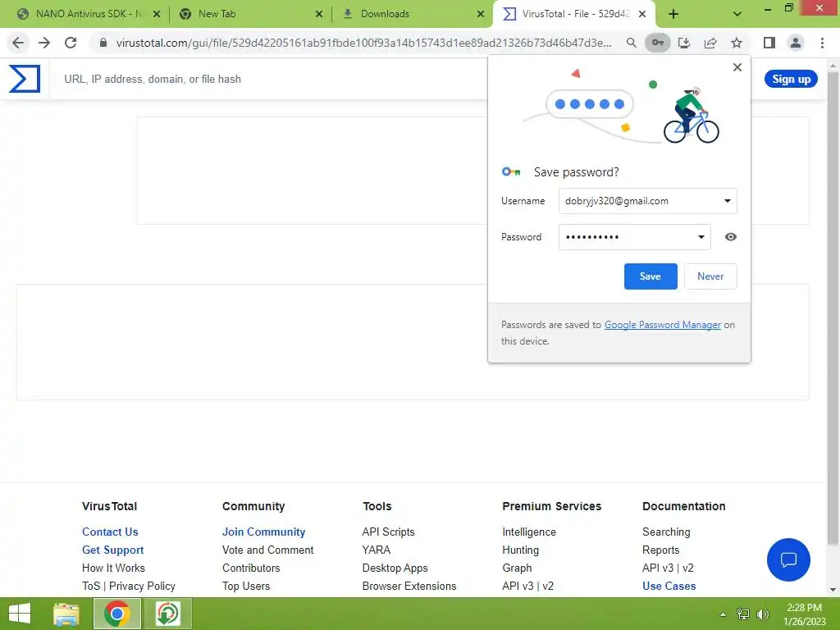
Task: Go forward in browser history
Action: point(44,43)
